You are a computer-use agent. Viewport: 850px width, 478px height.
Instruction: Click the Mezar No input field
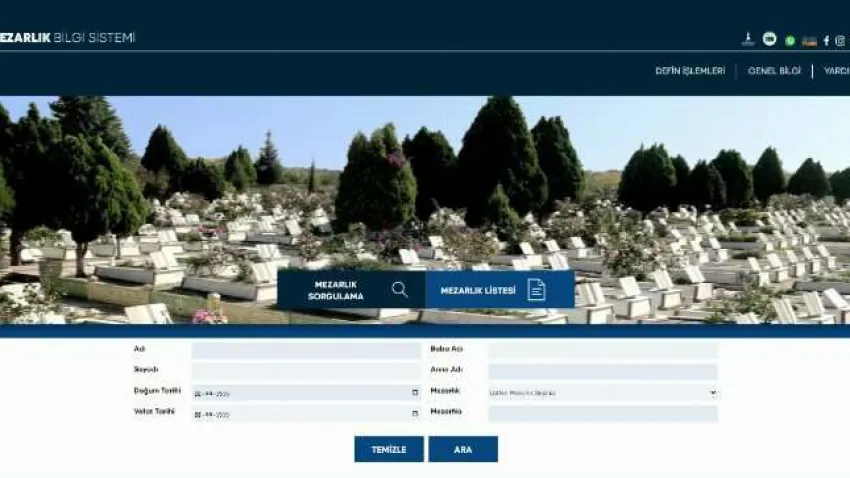(x=603, y=414)
